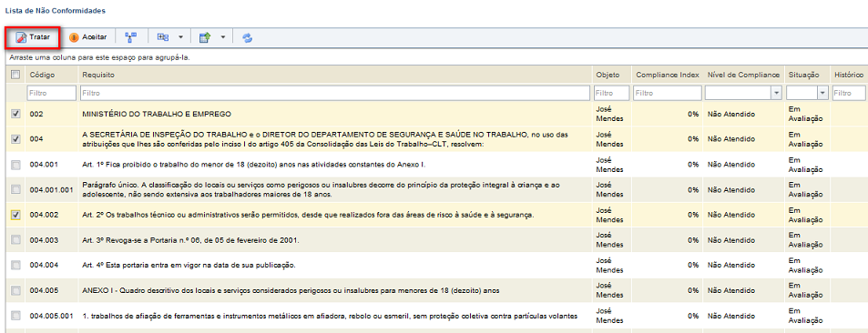
Task: Uncheck the checkbox for row 004.002
Action: (x=15, y=216)
